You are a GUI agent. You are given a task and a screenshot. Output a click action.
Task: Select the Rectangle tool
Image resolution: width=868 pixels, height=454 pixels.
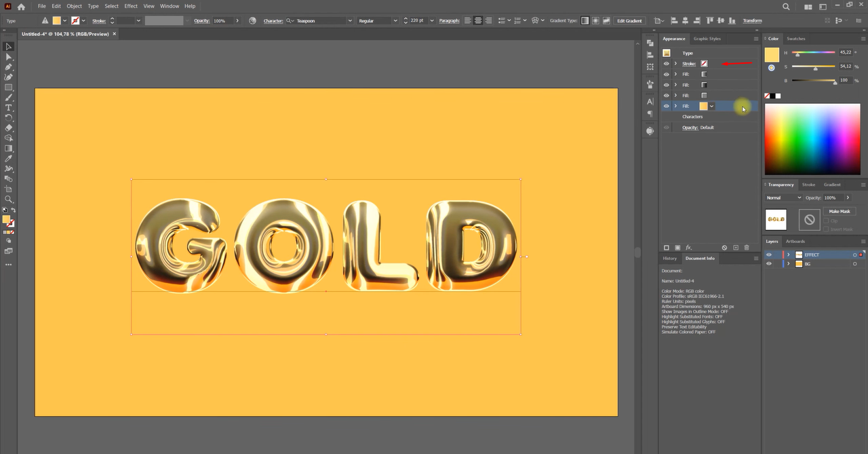pyautogui.click(x=9, y=88)
